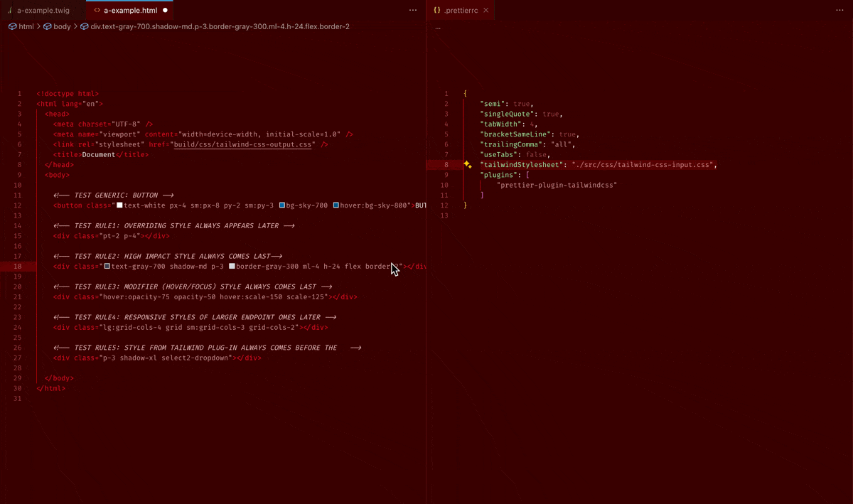Click the div cube icon in breadcrumbs

click(85, 27)
